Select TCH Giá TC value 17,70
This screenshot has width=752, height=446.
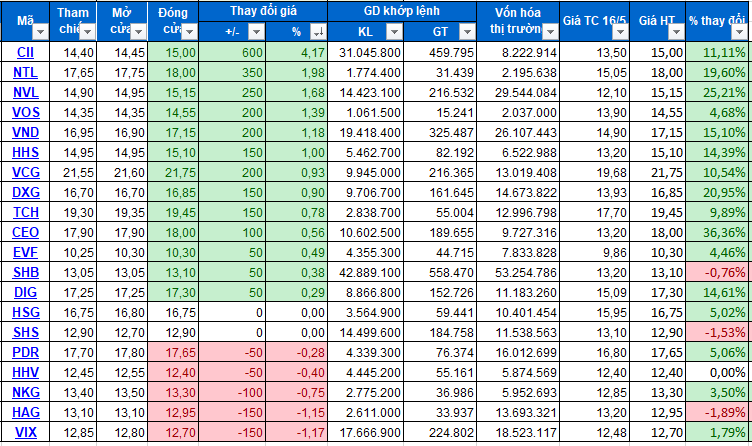595,212
